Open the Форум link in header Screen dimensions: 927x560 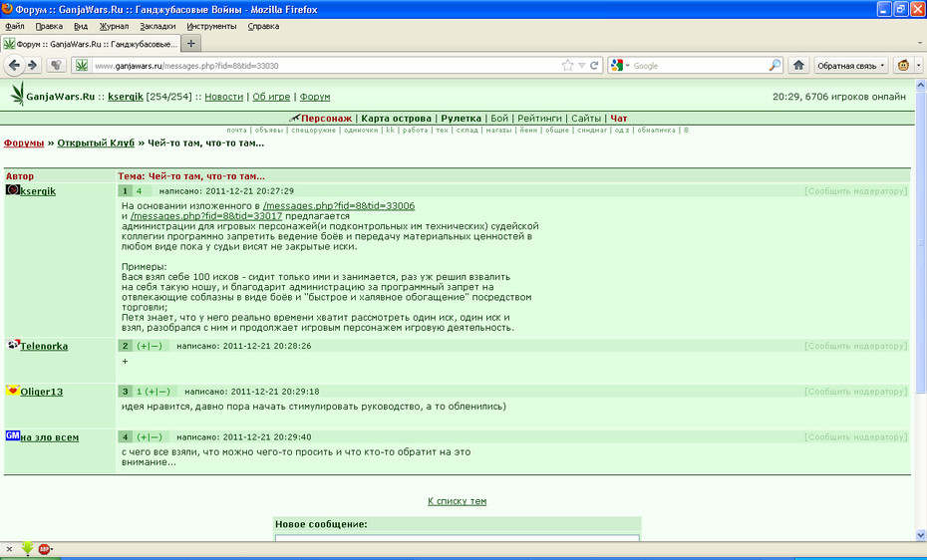[x=315, y=97]
